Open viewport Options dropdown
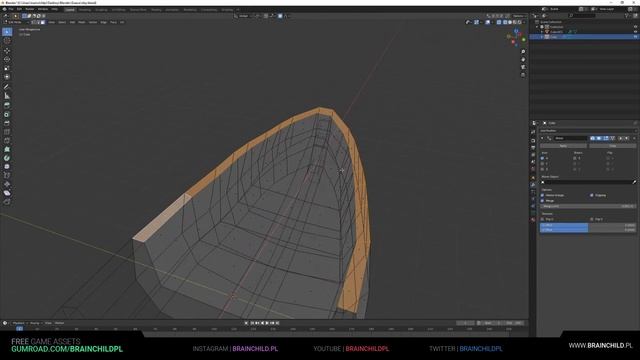Screen dimensions: 640x360 coord(519,16)
